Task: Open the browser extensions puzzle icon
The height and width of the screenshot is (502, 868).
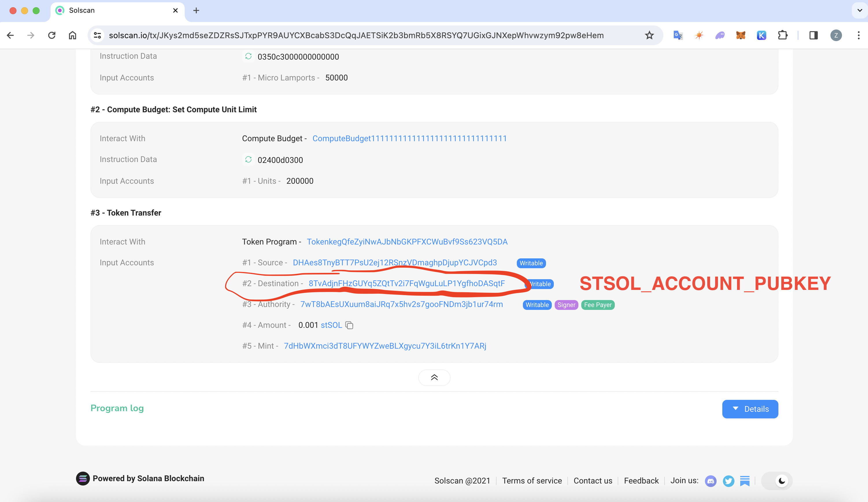Action: click(x=782, y=35)
